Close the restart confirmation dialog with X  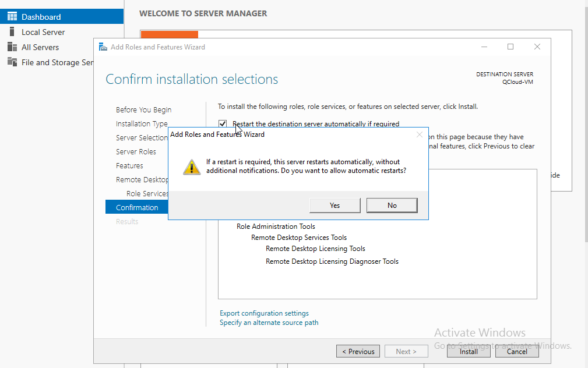coord(419,135)
